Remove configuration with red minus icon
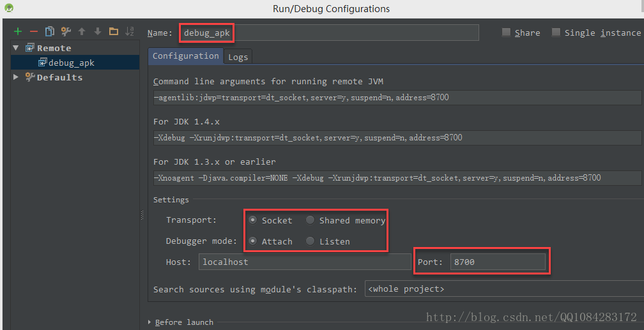Viewport: 644px width, 330px height. pos(34,32)
